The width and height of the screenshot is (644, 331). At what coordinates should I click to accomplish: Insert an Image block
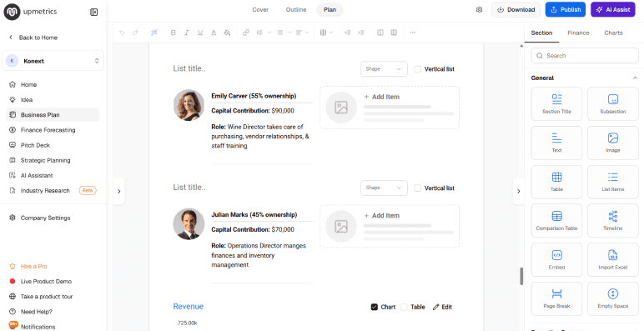pyautogui.click(x=613, y=143)
